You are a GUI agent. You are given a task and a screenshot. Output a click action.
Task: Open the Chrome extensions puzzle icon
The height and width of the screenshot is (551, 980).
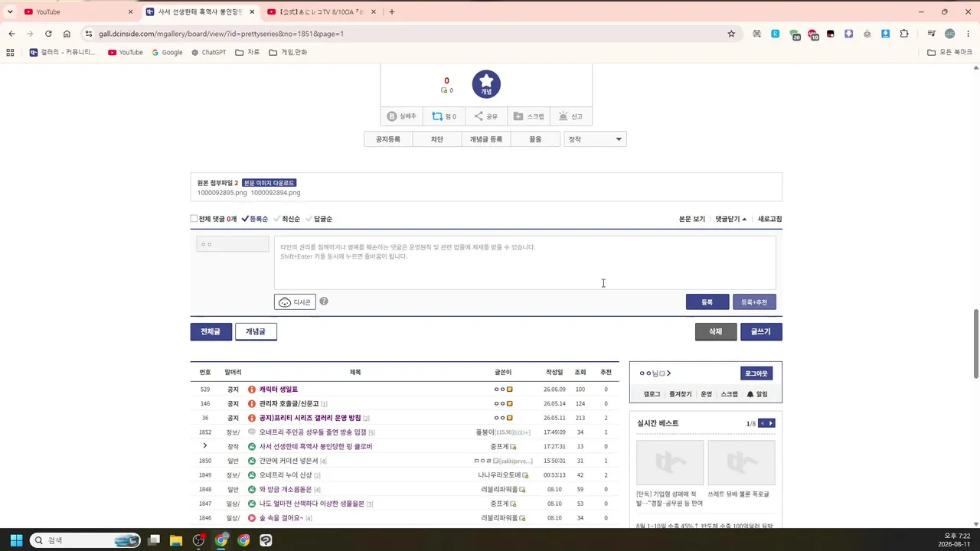(x=904, y=34)
